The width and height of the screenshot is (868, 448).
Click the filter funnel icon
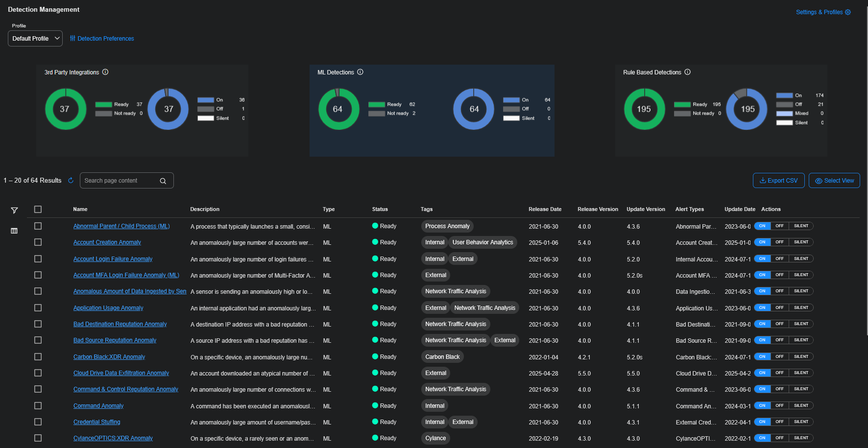(14, 211)
